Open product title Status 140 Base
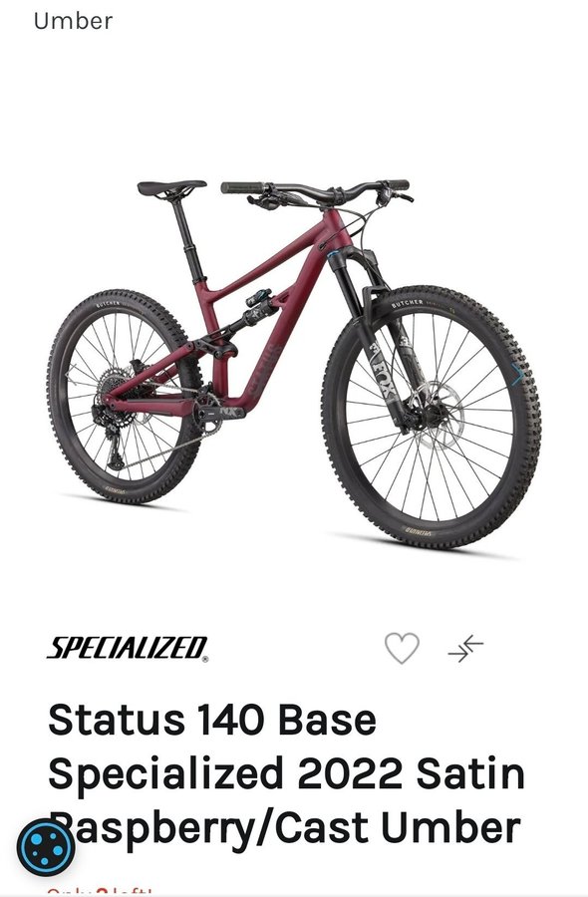The height and width of the screenshot is (897, 588). [212, 720]
